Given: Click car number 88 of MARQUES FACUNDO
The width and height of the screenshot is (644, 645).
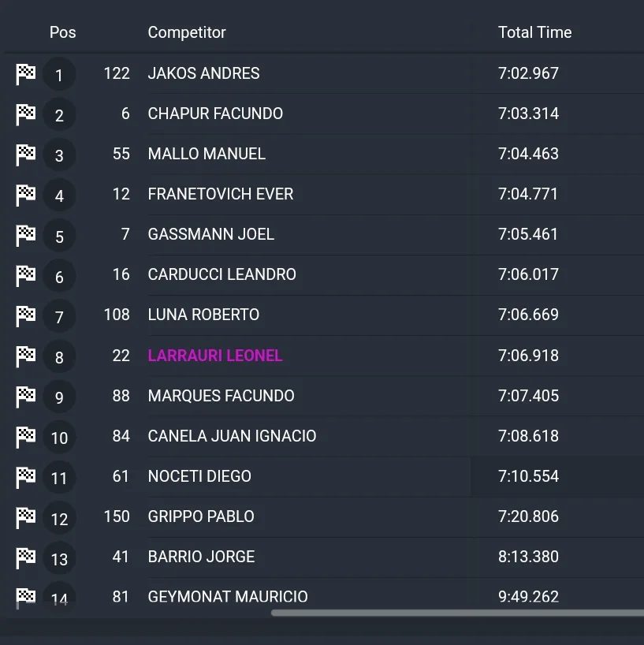Looking at the screenshot, I should (x=121, y=396).
